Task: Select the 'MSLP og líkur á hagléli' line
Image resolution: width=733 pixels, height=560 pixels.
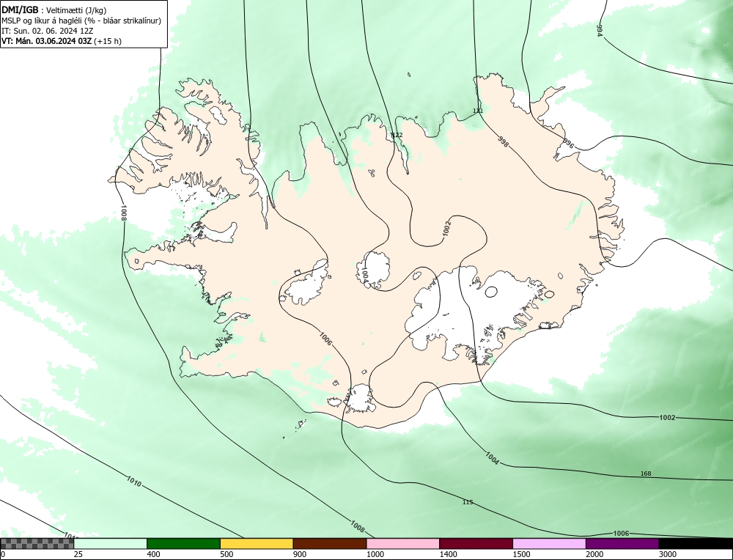Action: pos(81,21)
